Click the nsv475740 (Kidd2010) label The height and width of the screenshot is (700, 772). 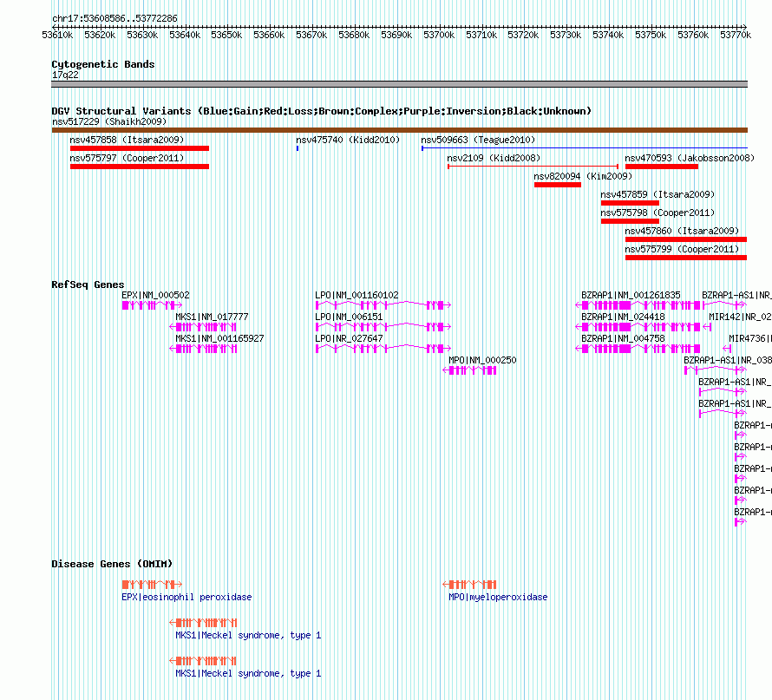point(348,140)
